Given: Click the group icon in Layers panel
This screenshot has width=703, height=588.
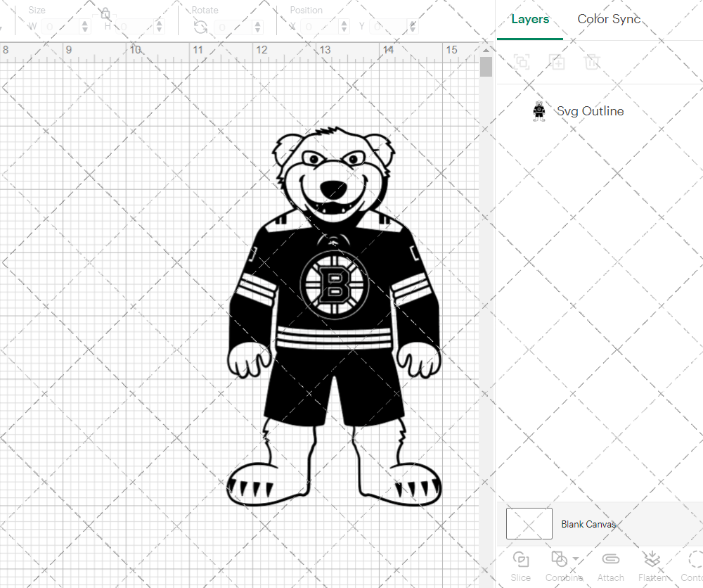Looking at the screenshot, I should 522,62.
